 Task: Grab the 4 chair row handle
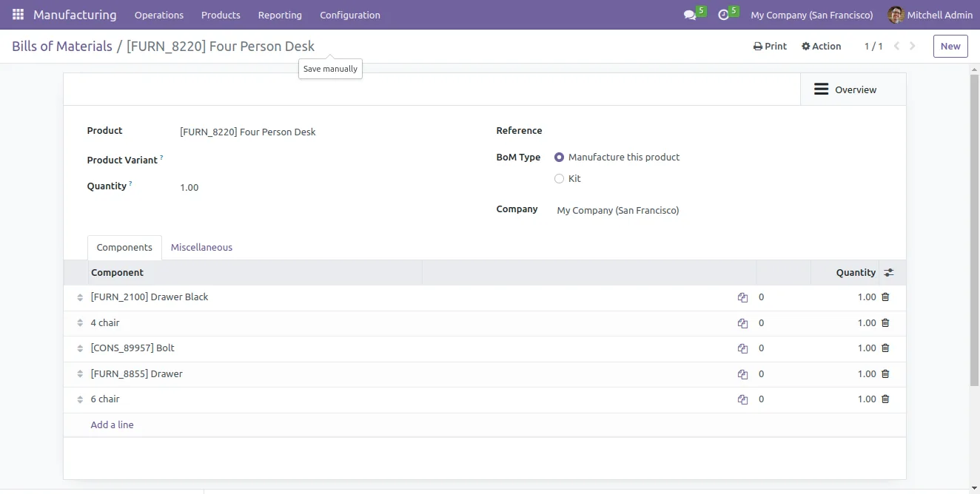pyautogui.click(x=80, y=324)
